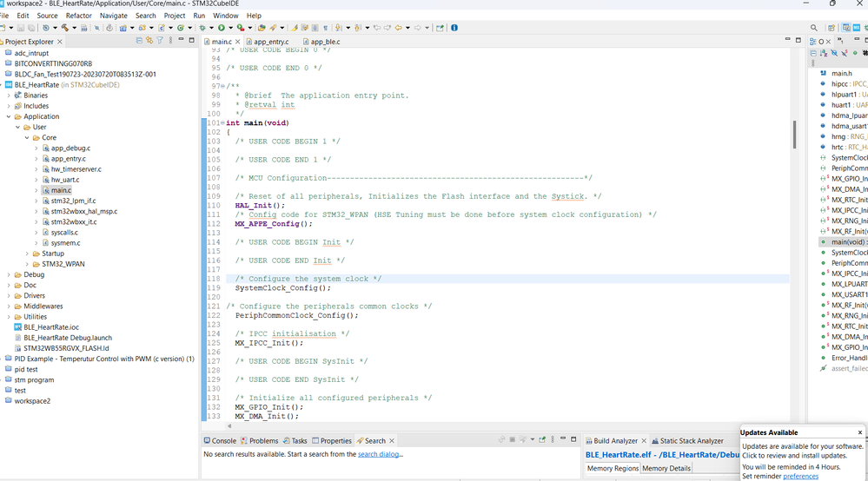The image size is (868, 481).
Task: Click Collapse All in Outline view
Action: pyautogui.click(x=813, y=53)
